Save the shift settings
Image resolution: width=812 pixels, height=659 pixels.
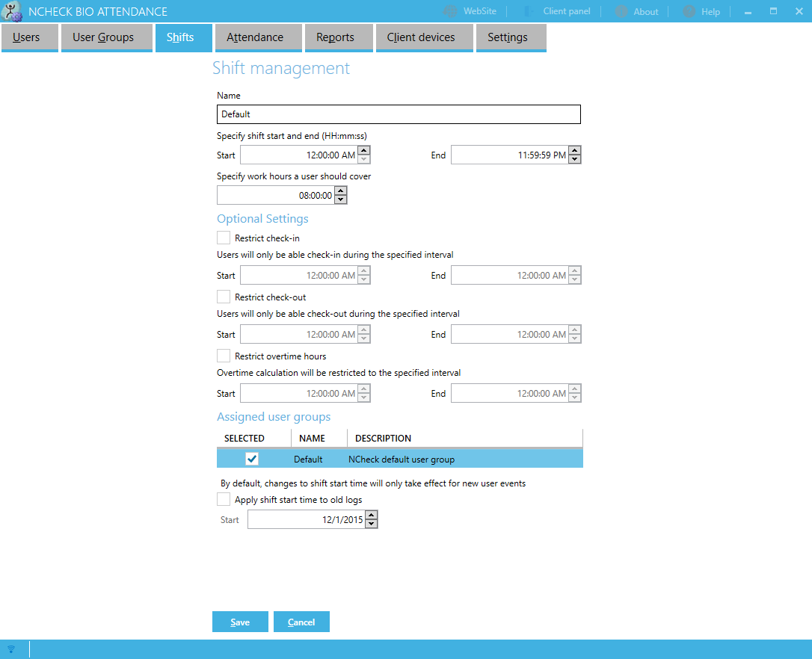point(240,622)
